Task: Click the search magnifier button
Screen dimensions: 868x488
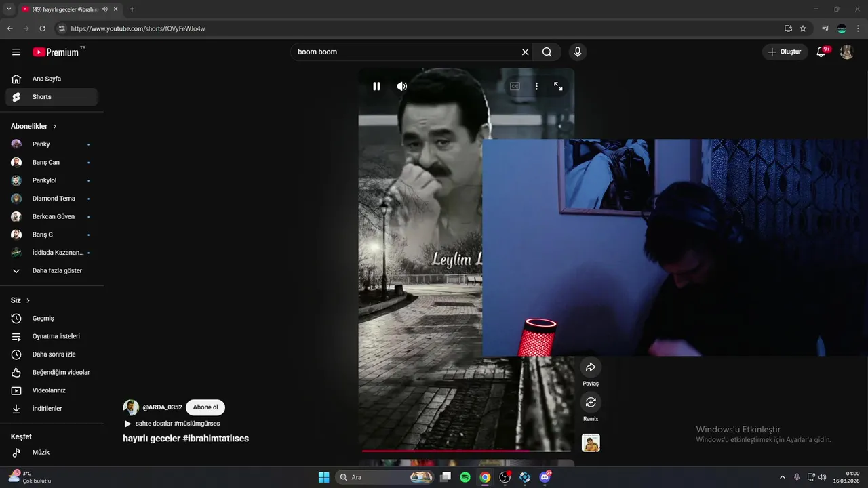Action: 547,52
